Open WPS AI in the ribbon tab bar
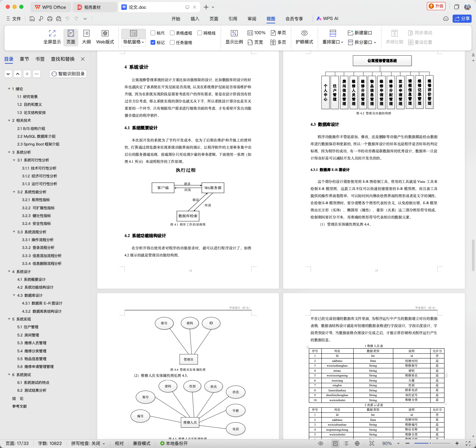This screenshot has height=448, width=476. 328,19
